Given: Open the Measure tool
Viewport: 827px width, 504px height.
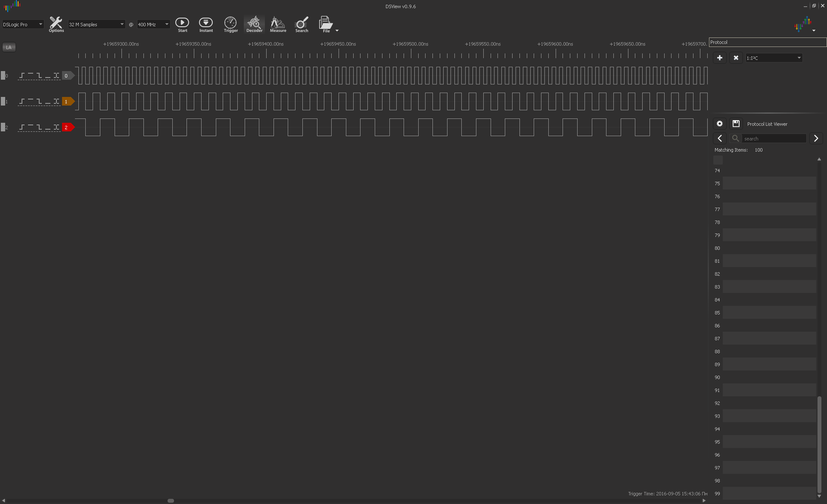Looking at the screenshot, I should [278, 24].
